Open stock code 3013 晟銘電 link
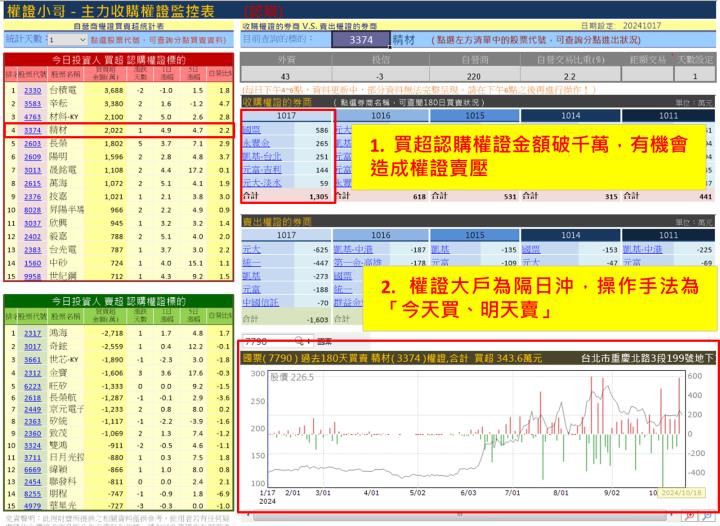 pyautogui.click(x=33, y=170)
